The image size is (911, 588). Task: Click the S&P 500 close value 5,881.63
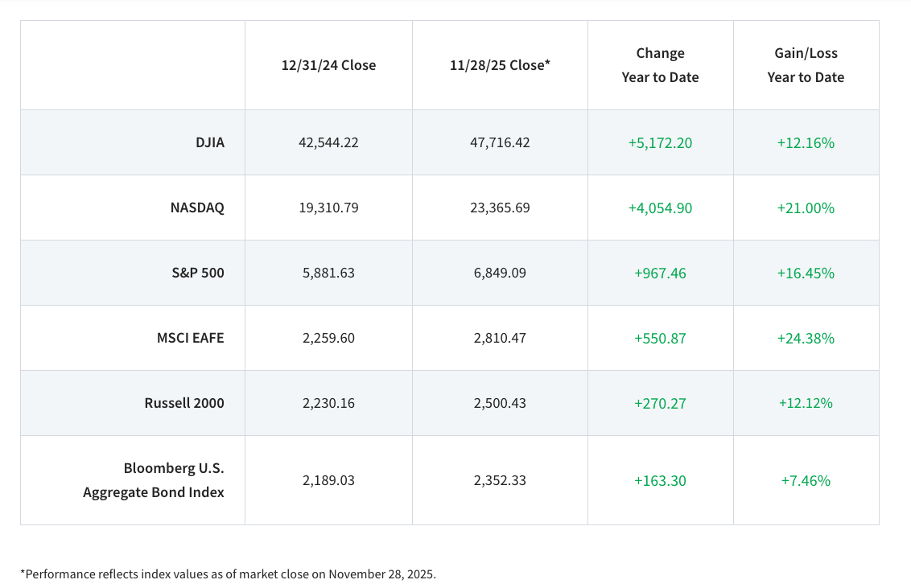[x=328, y=272]
